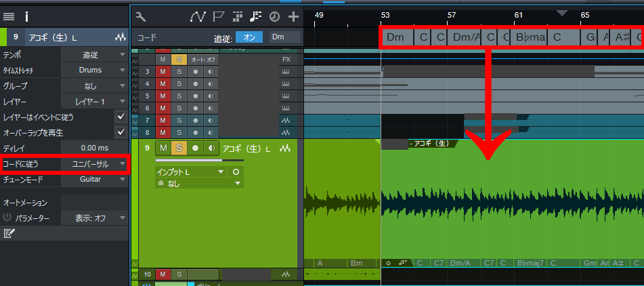Mute track 9 アコギ（生）L
644x286 pixels.
(163, 148)
